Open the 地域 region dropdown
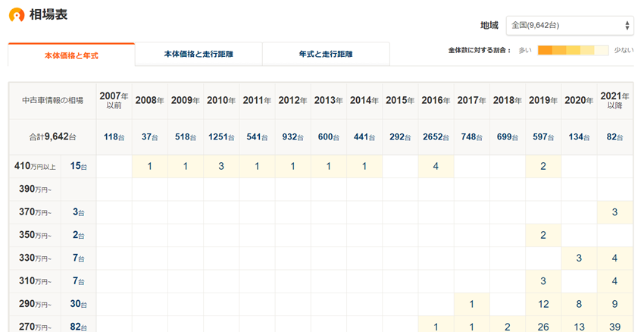 (570, 25)
